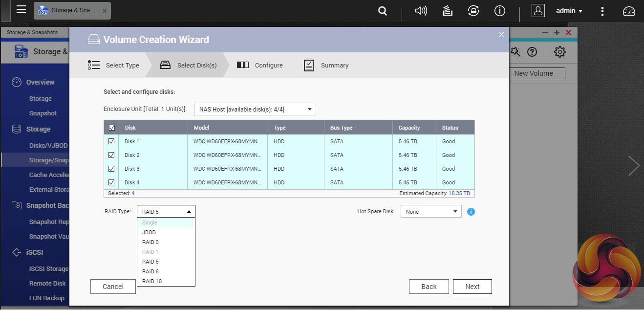Open the main hamburger menu

click(x=21, y=10)
